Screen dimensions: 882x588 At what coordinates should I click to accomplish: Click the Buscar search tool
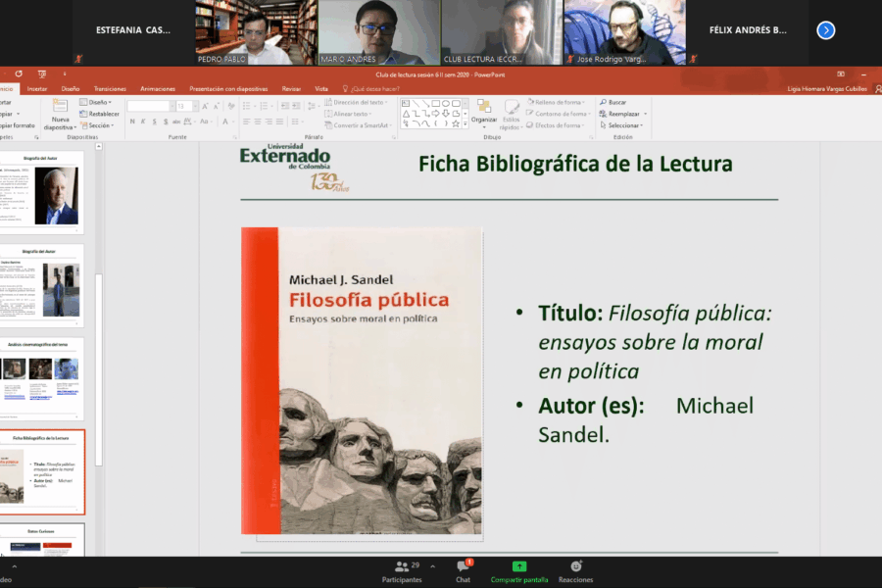pos(612,102)
